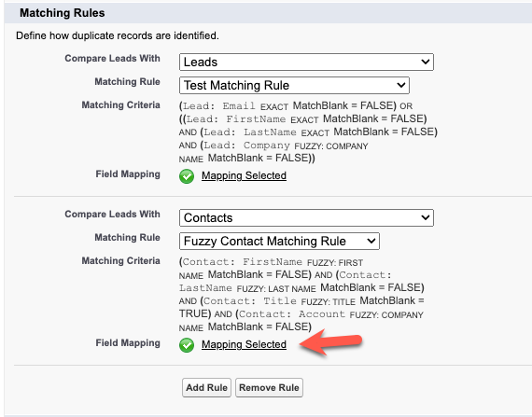The height and width of the screenshot is (417, 532).
Task: Click the 'Define how duplicate records are identified' text
Action: [118, 35]
